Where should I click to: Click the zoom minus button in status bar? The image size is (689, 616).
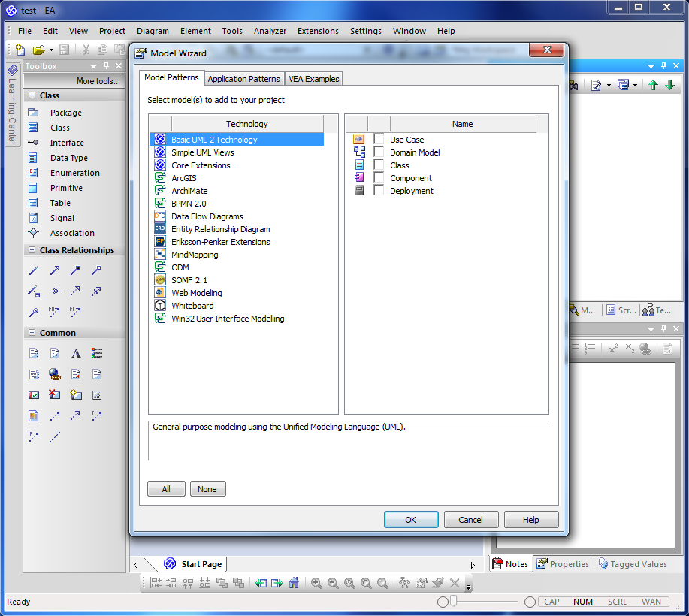pyautogui.click(x=443, y=602)
